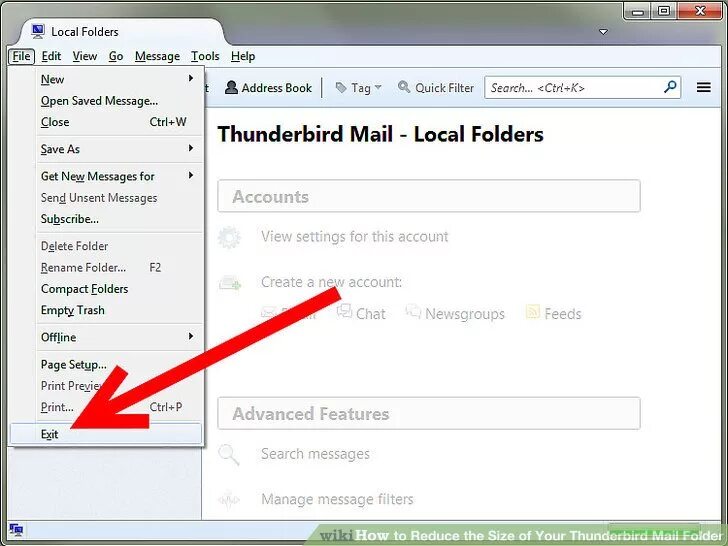Click the Advanced Features section header
The width and height of the screenshot is (728, 546).
pyautogui.click(x=429, y=413)
